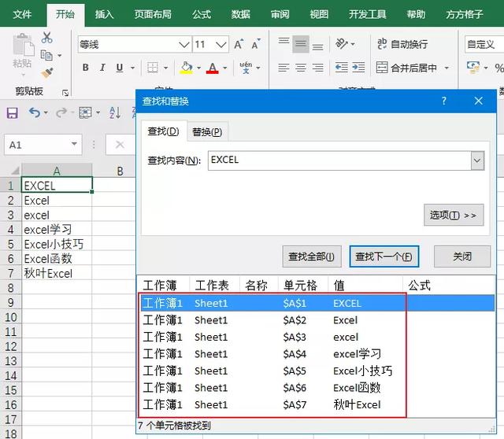Select middle vertical alignment icon
The width and height of the screenshot is (504, 439).
tap(301, 44)
